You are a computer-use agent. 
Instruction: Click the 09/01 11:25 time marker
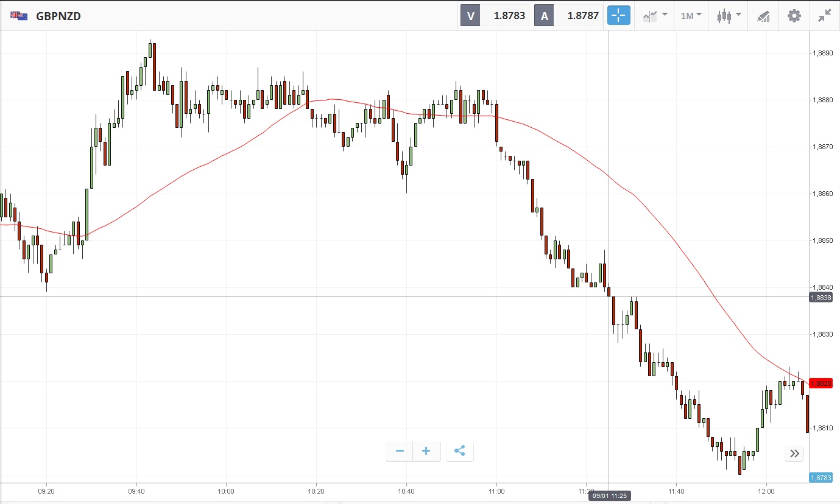coord(609,495)
